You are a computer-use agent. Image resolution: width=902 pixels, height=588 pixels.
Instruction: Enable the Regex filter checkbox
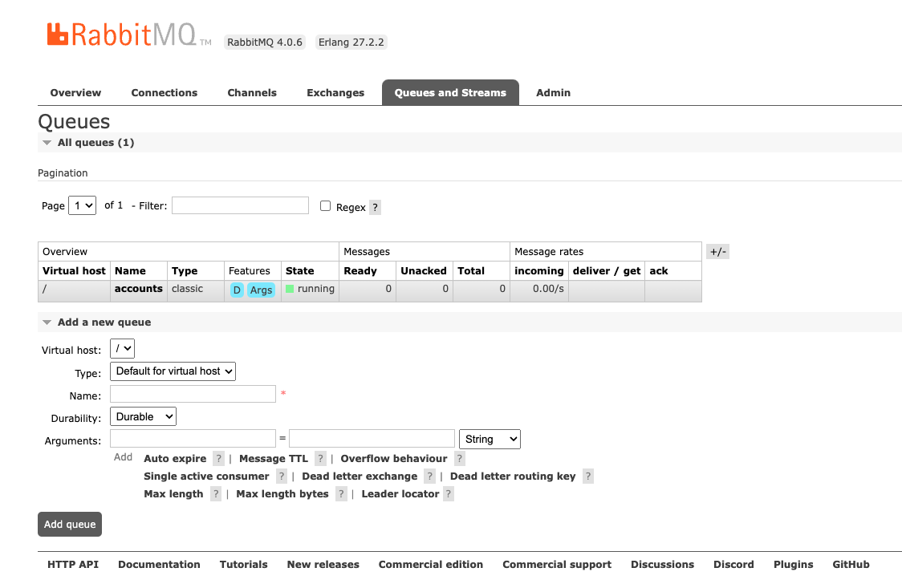click(325, 206)
